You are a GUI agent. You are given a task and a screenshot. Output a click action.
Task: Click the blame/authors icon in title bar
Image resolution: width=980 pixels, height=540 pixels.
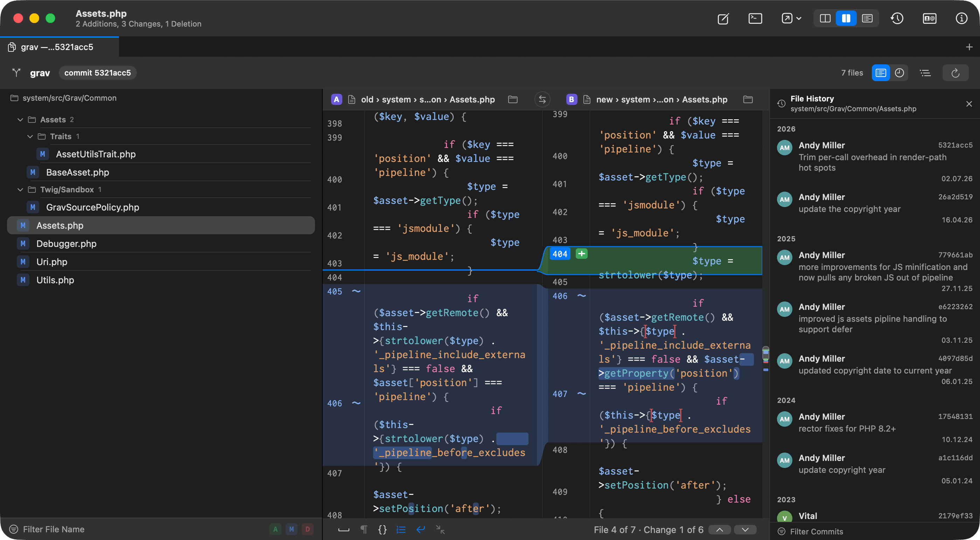[929, 19]
